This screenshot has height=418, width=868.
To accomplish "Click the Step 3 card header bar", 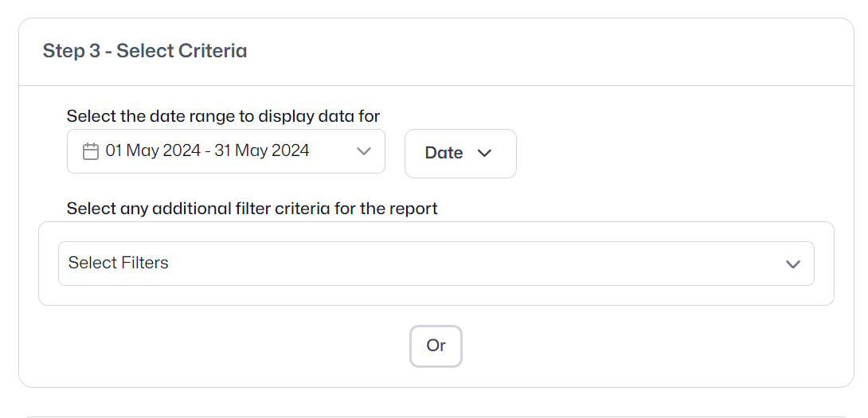I will click(436, 52).
